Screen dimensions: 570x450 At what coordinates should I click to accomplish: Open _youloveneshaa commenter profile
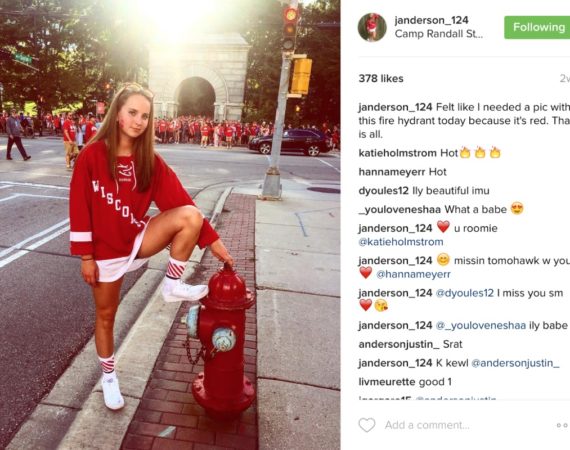click(x=400, y=210)
